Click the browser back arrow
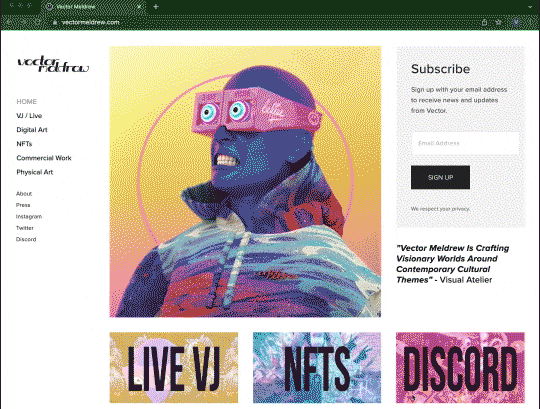 (x=9, y=22)
